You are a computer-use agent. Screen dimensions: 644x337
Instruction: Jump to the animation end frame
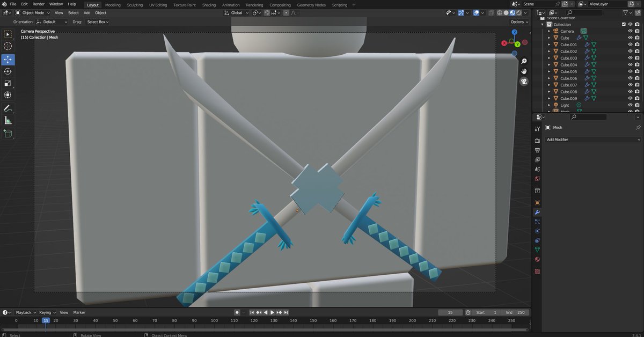[286, 312]
